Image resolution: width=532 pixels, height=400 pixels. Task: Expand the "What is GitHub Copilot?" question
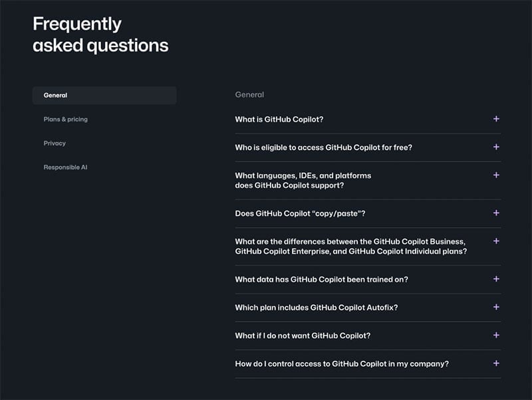(x=279, y=120)
